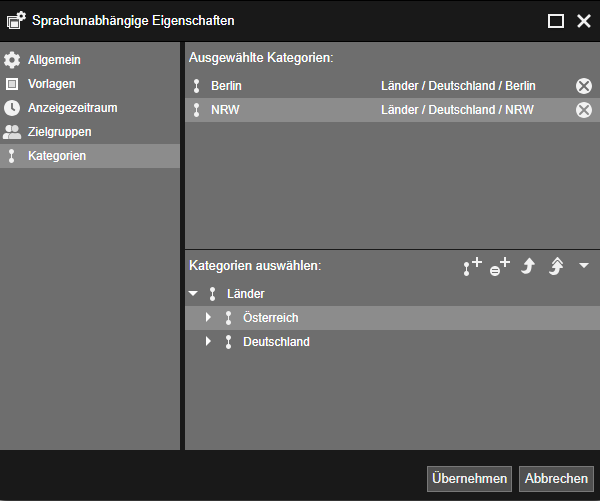Click the add category group icon

[x=500, y=266]
